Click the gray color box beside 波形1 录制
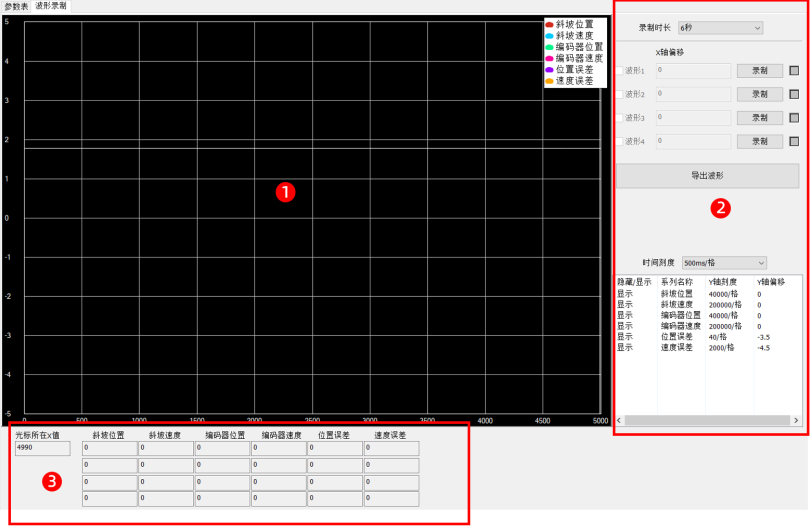The image size is (812, 531). (x=794, y=70)
